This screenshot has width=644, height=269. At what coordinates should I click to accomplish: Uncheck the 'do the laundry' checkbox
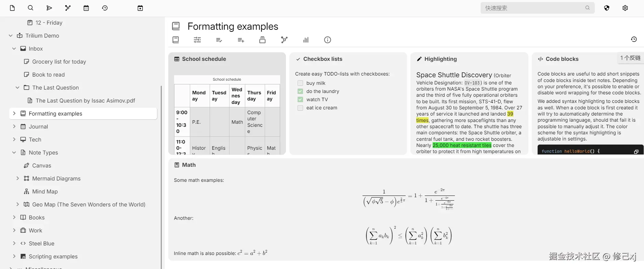[300, 91]
